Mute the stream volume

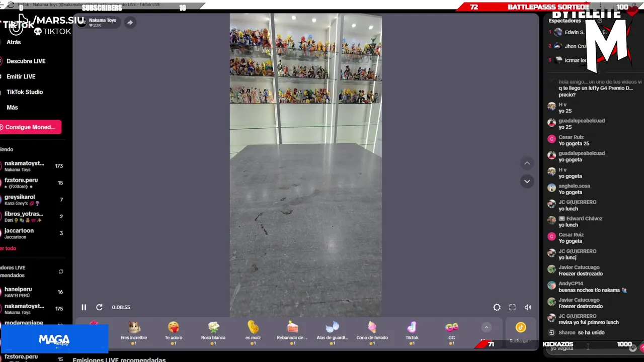528,307
